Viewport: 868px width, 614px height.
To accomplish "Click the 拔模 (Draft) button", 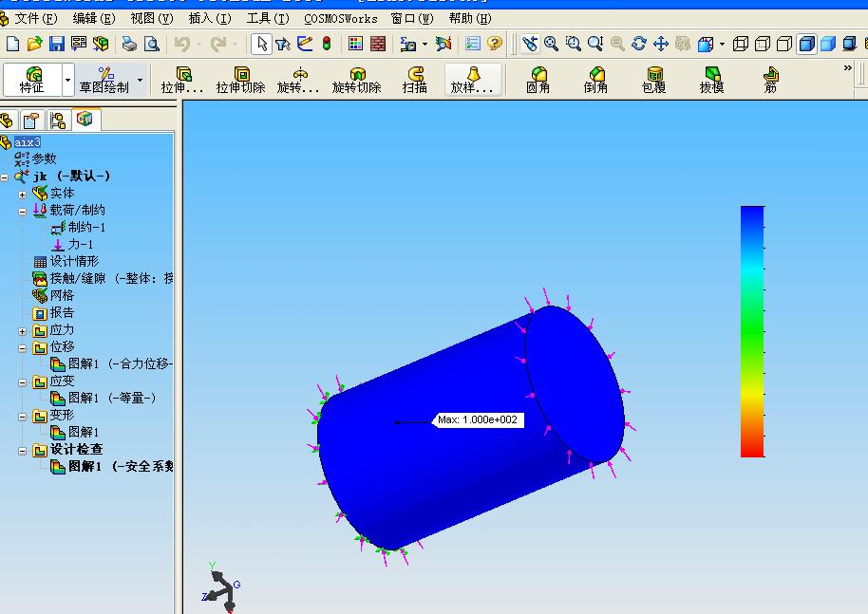I will click(x=712, y=80).
